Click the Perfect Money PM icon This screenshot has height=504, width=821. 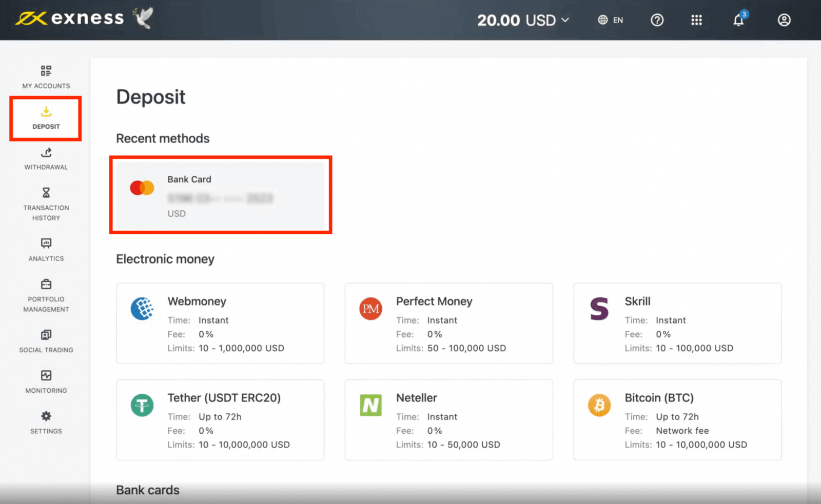[371, 309]
